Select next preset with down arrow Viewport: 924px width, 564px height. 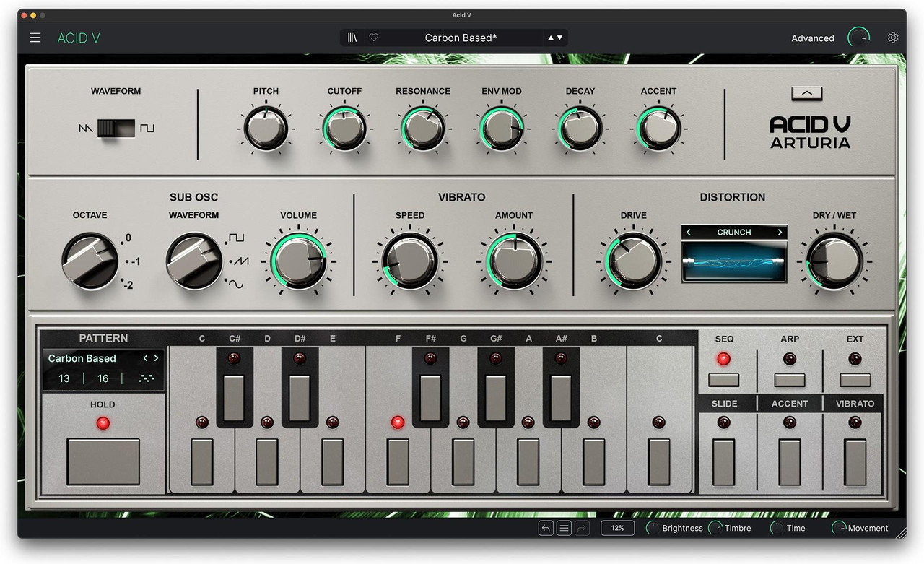(x=559, y=38)
